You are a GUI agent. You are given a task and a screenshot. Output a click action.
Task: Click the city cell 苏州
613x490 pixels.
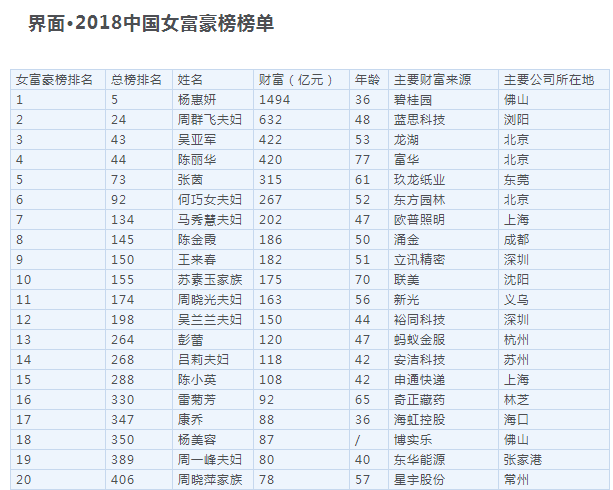tap(516, 359)
